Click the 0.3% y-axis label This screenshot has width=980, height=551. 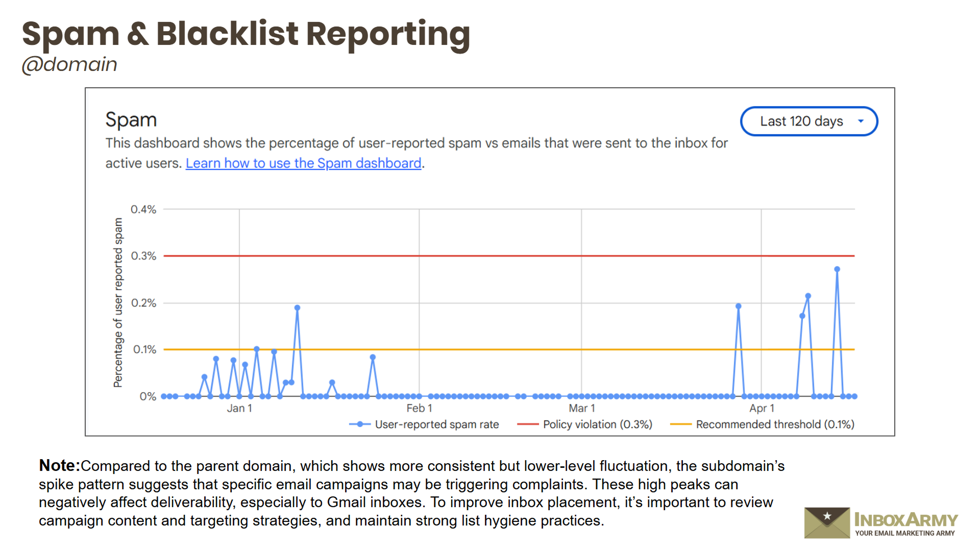143,256
